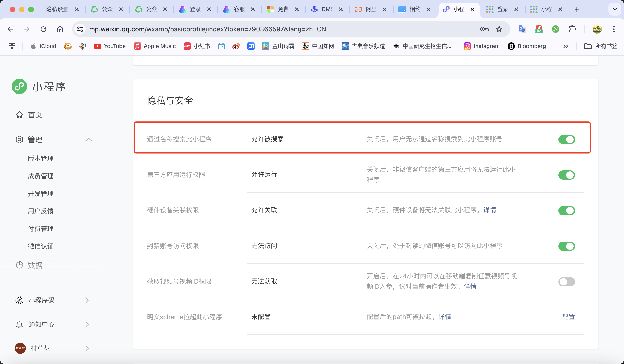Image resolution: width=624 pixels, height=364 pixels.
Task: Collapse the 管理 section chevron
Action: click(x=89, y=140)
